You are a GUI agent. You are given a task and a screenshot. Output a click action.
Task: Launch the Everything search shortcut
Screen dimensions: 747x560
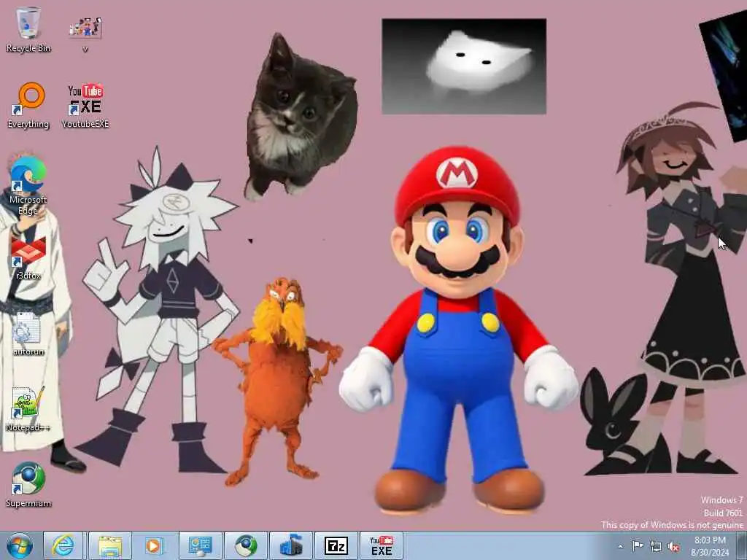click(x=28, y=106)
